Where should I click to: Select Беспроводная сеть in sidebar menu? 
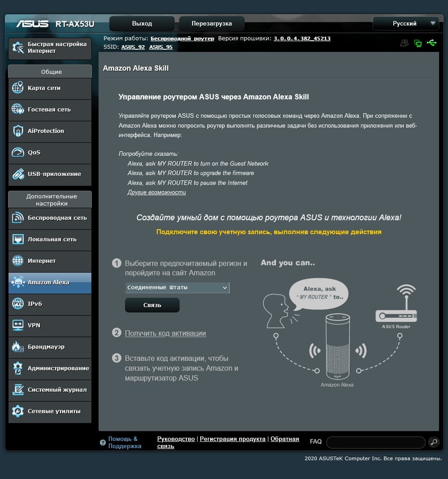[50, 218]
